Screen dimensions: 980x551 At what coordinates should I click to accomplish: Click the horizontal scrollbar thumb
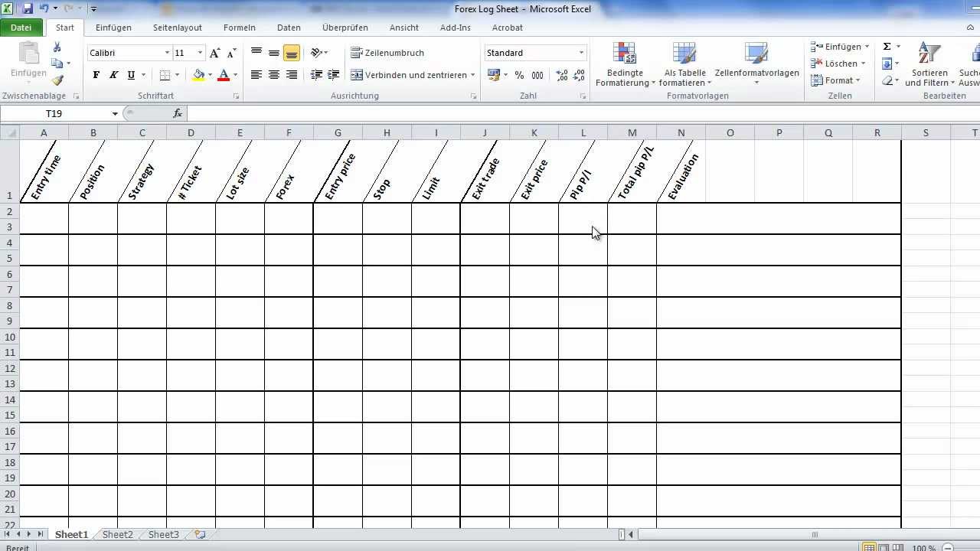pyautogui.click(x=815, y=535)
